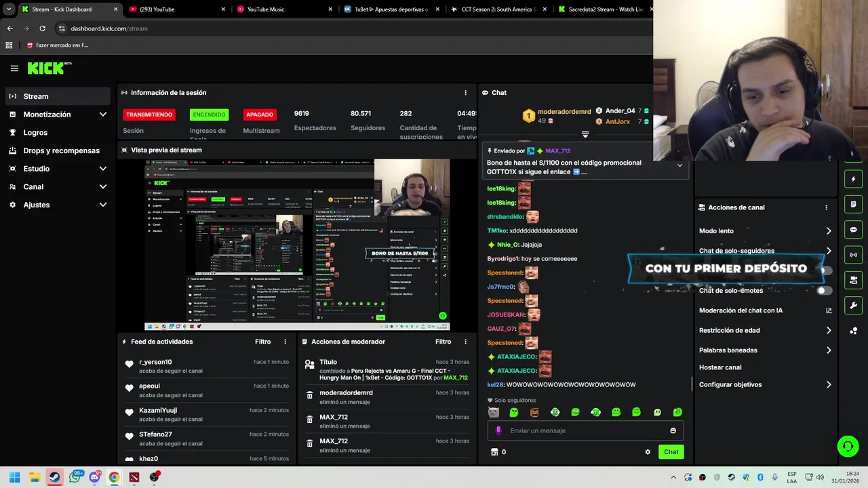Viewport: 868px width, 488px height.
Task: Expand the Monetización sidebar section
Action: 103,115
